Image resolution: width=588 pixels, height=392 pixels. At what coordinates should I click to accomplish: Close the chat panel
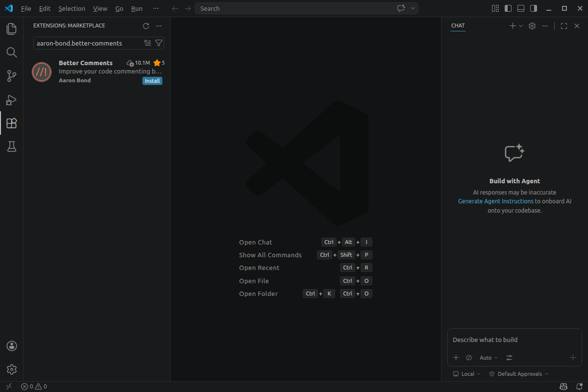point(577,26)
